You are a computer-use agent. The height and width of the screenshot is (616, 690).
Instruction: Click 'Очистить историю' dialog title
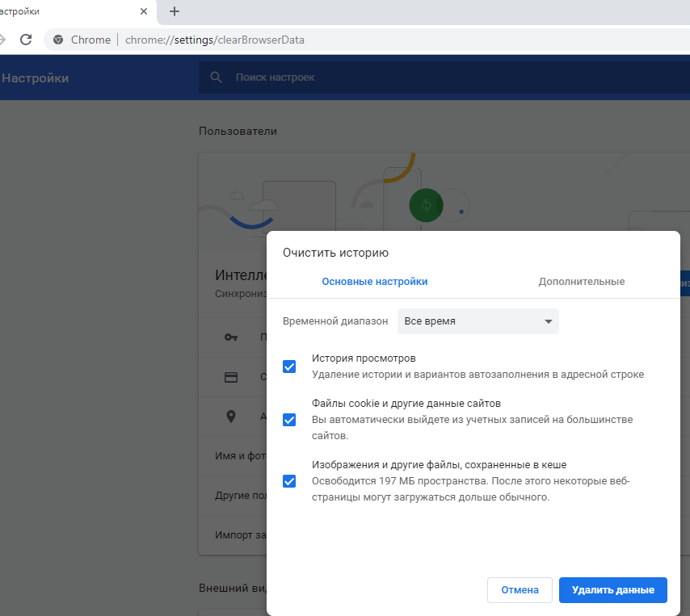[335, 253]
